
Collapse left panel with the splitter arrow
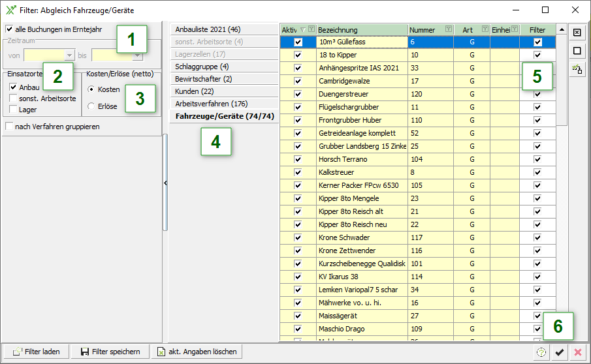(165, 183)
